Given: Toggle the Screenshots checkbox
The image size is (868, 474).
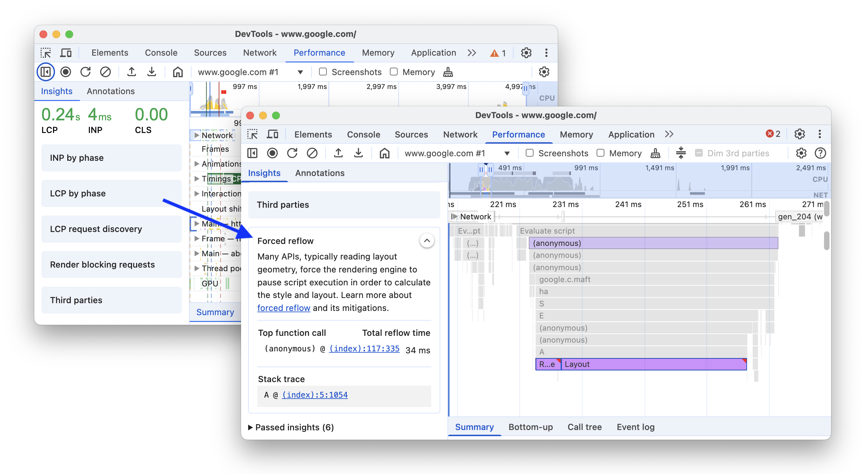Looking at the screenshot, I should (528, 153).
